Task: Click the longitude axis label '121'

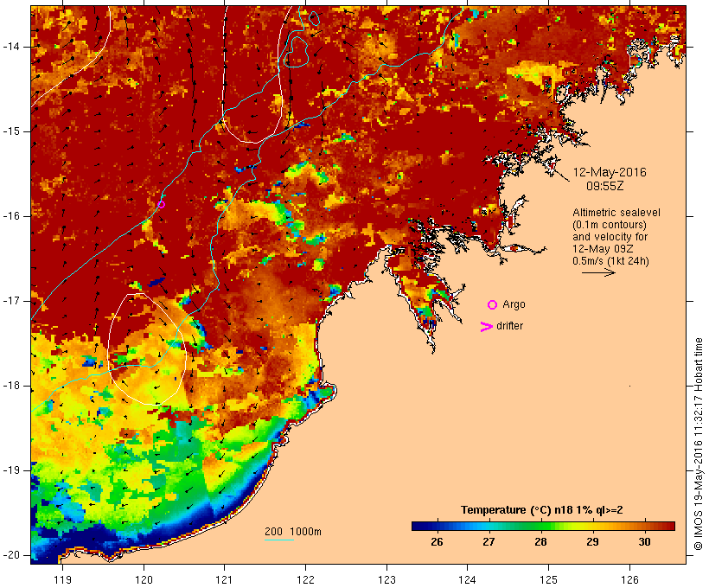Action: 224,579
